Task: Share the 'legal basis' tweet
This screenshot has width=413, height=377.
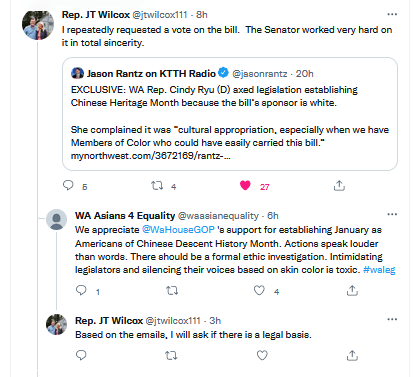Action: point(352,355)
